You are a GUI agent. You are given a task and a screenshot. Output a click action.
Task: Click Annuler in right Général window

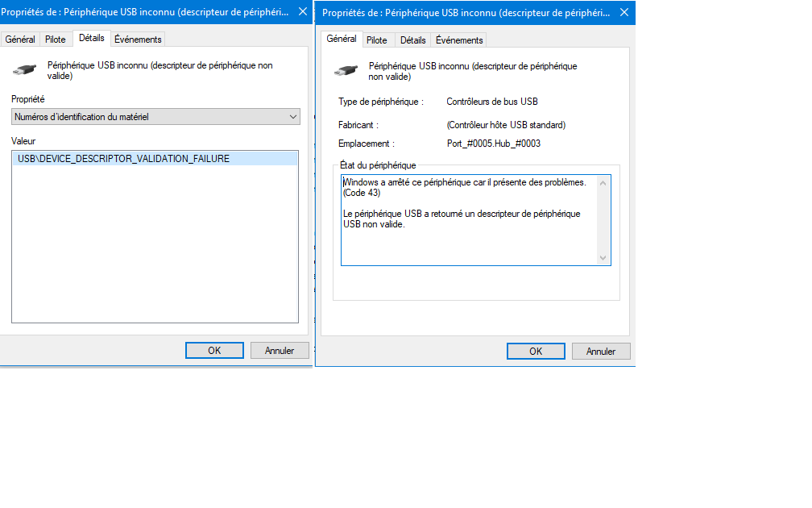pos(601,352)
